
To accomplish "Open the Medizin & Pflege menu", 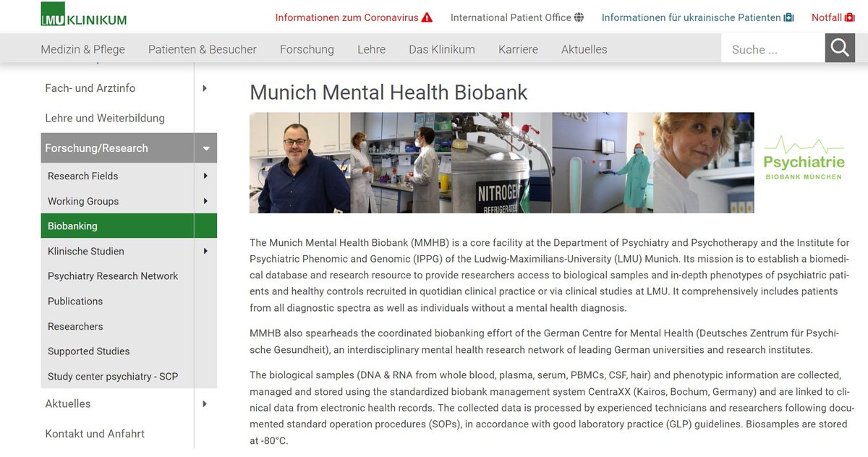I will (83, 49).
